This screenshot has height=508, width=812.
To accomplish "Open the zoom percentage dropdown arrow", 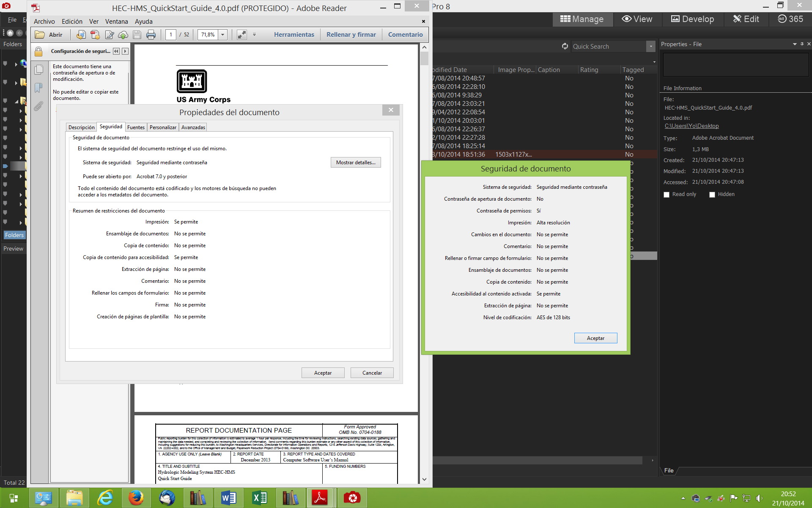I will (223, 35).
